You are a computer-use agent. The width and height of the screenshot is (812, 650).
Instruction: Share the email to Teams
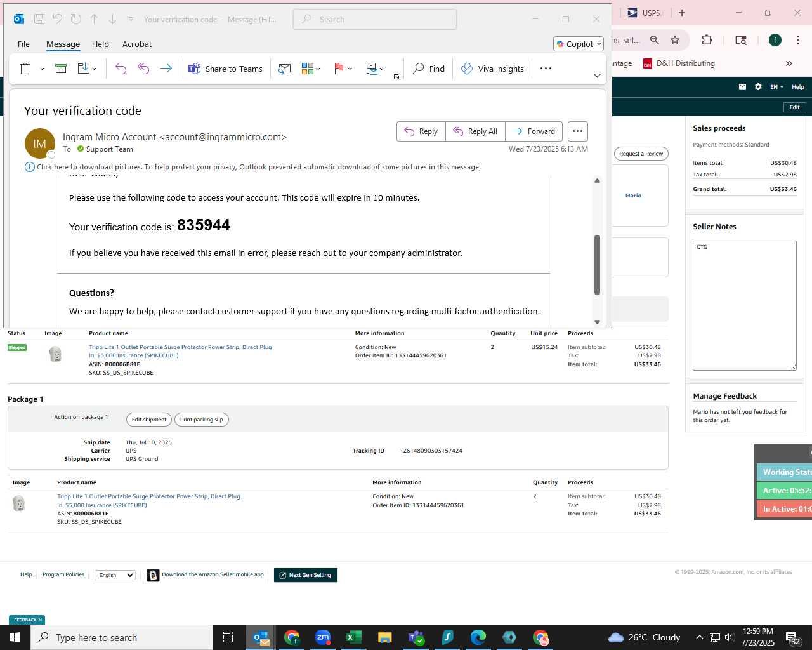[x=225, y=69]
